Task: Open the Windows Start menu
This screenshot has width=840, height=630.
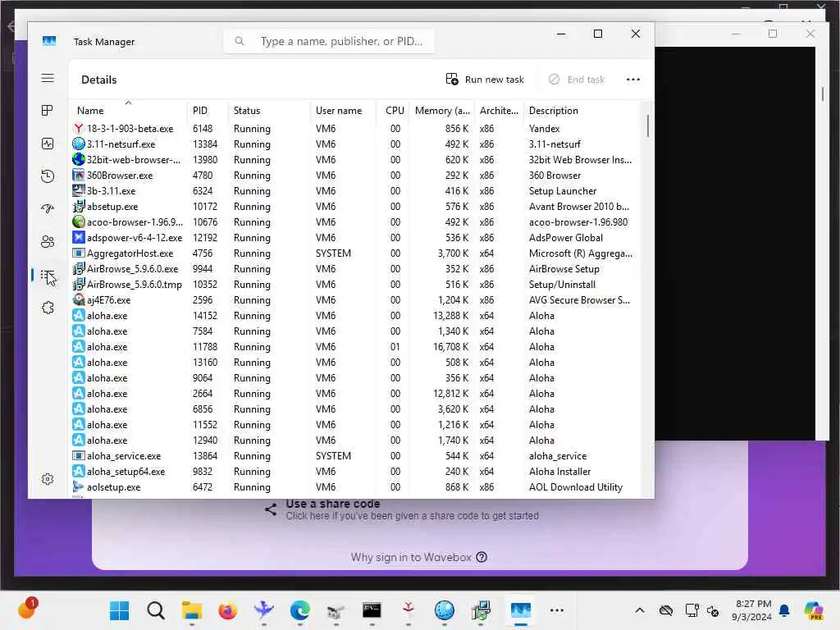Action: tap(119, 610)
